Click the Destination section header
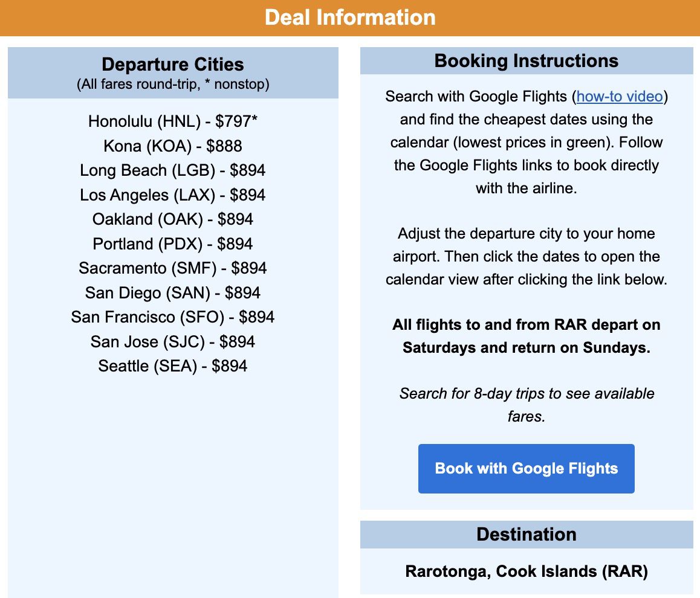The width and height of the screenshot is (700, 598). 526,534
